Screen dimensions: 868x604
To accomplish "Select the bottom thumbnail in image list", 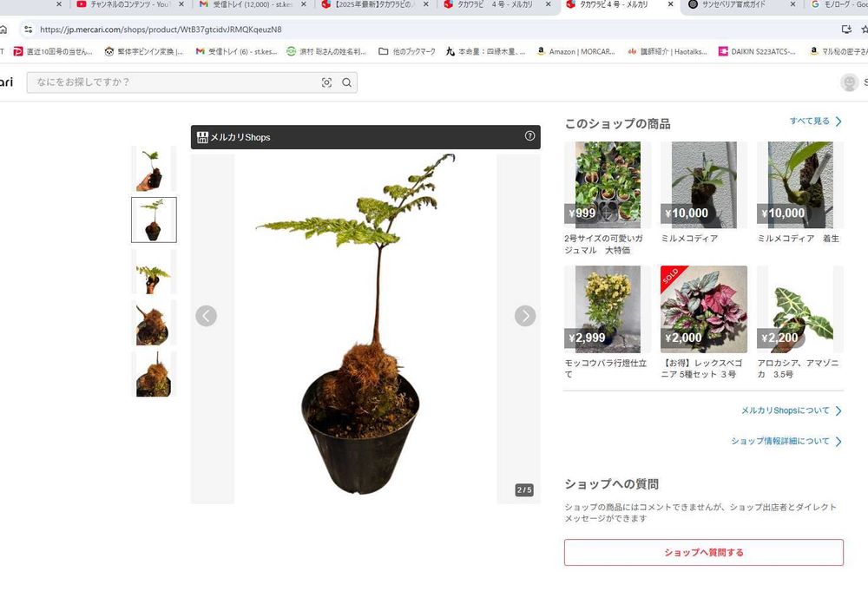I will (x=154, y=375).
